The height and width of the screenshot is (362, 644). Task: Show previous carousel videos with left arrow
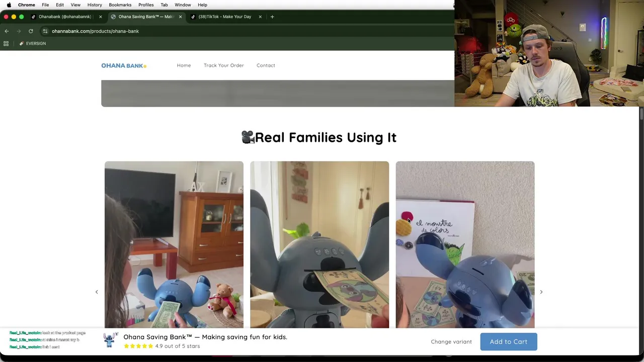[97, 292]
